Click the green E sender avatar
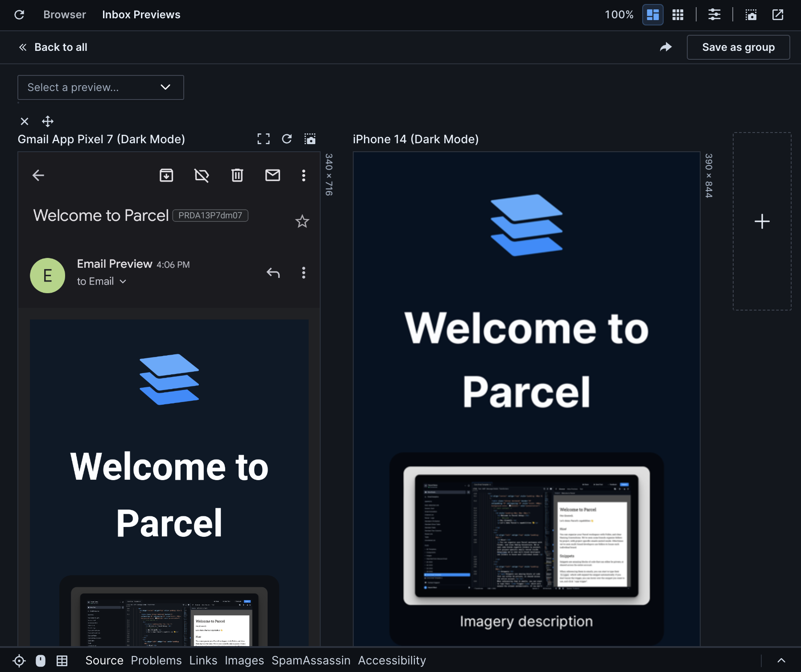The width and height of the screenshot is (801, 672). pyautogui.click(x=47, y=276)
